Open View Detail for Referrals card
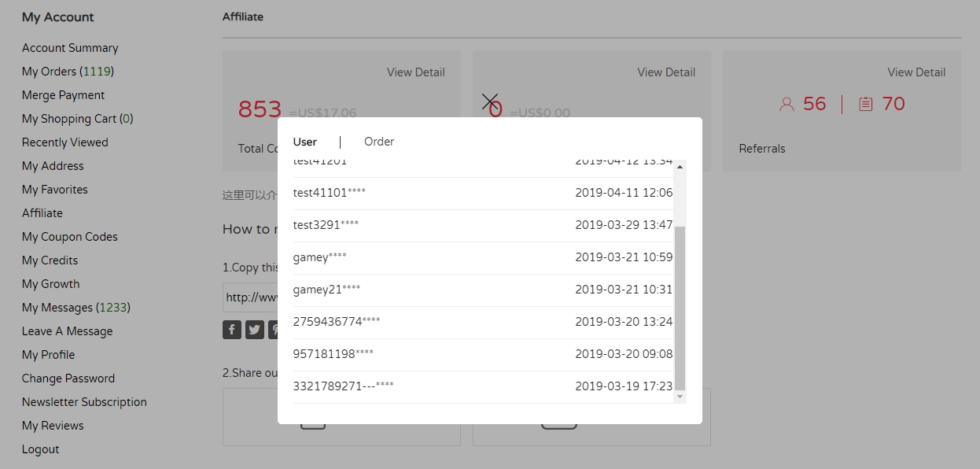 click(916, 72)
